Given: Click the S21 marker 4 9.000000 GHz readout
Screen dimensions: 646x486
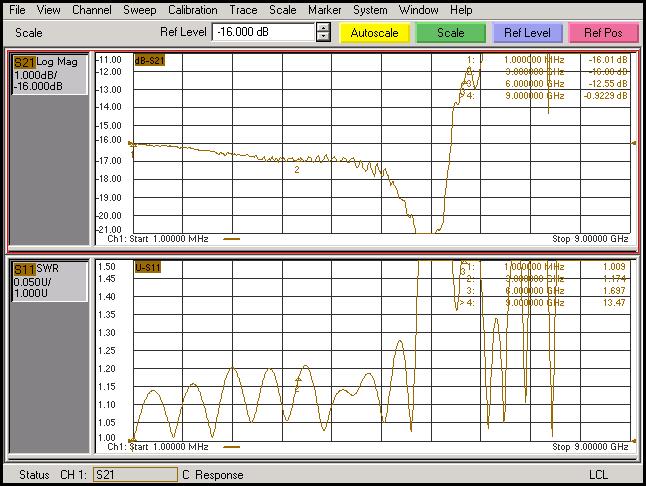Looking at the screenshot, I should click(x=535, y=96).
